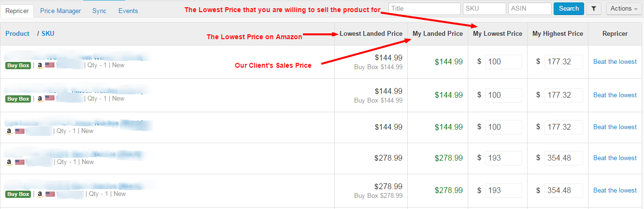
Task: Click the Amazon logo icon in first row
Action: (40, 65)
